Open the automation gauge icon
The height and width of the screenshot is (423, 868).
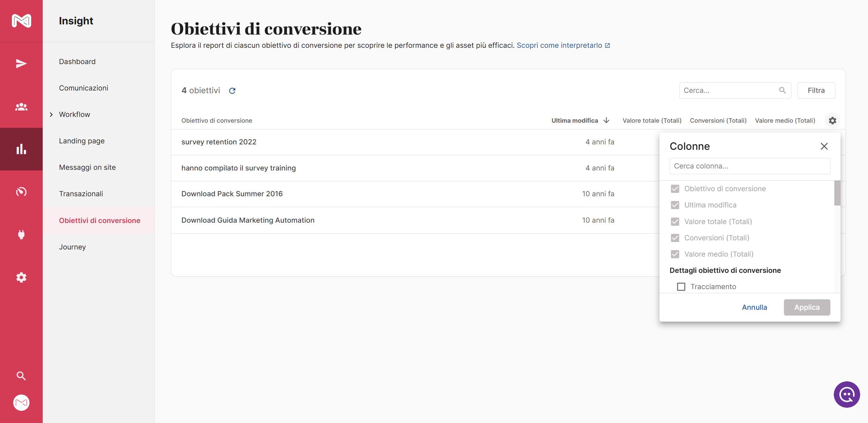coord(21,192)
